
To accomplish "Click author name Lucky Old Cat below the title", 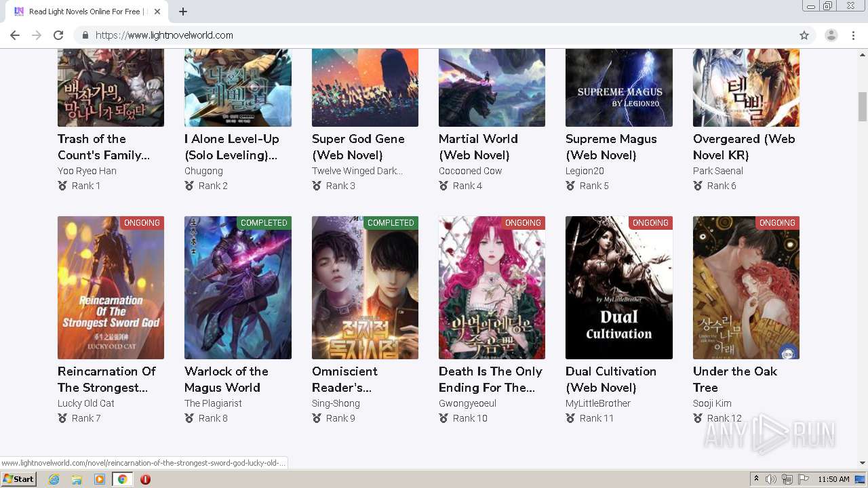I will (86, 403).
